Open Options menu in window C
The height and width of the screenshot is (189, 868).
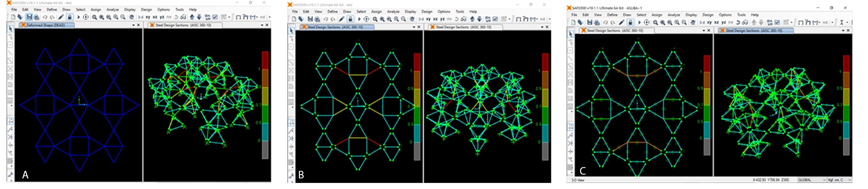tap(725, 15)
